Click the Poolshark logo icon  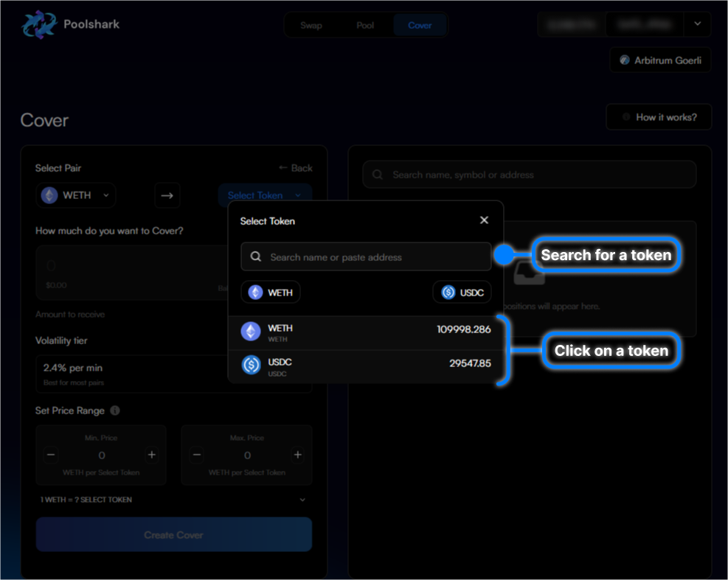38,24
